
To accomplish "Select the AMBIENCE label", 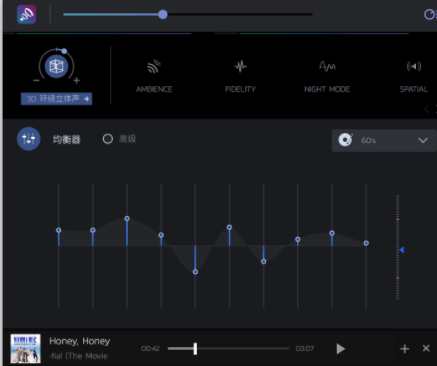I will (154, 89).
